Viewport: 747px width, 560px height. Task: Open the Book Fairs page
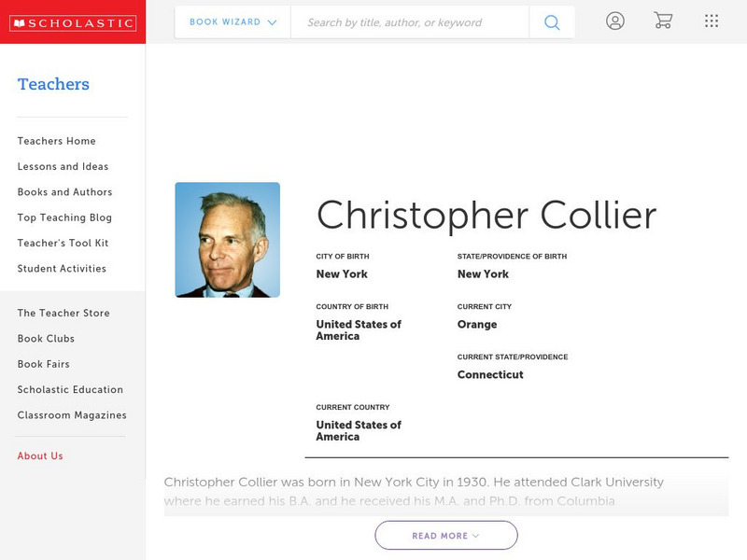click(x=44, y=364)
